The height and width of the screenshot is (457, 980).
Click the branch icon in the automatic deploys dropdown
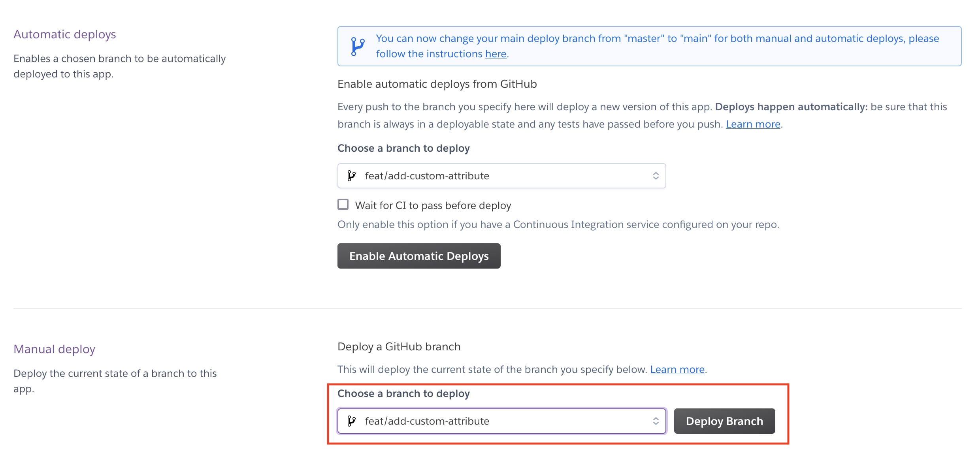pyautogui.click(x=351, y=176)
